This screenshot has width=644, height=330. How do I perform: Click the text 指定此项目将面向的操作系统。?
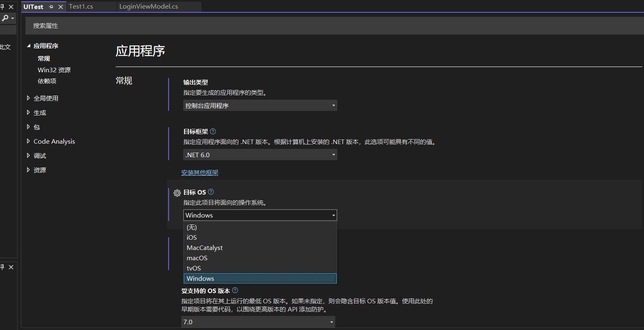(226, 203)
